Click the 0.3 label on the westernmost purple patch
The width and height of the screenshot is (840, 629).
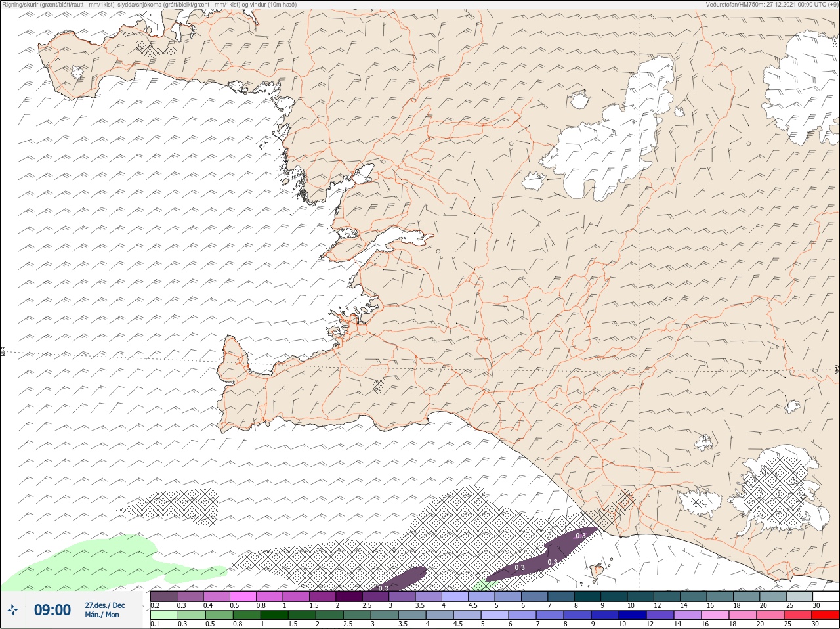(x=383, y=588)
